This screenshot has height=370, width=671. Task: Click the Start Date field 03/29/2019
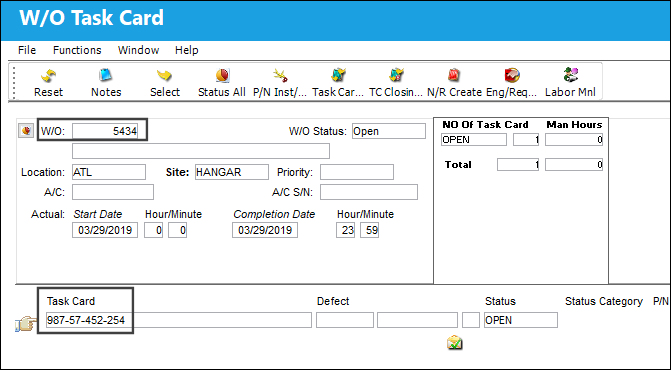click(105, 230)
